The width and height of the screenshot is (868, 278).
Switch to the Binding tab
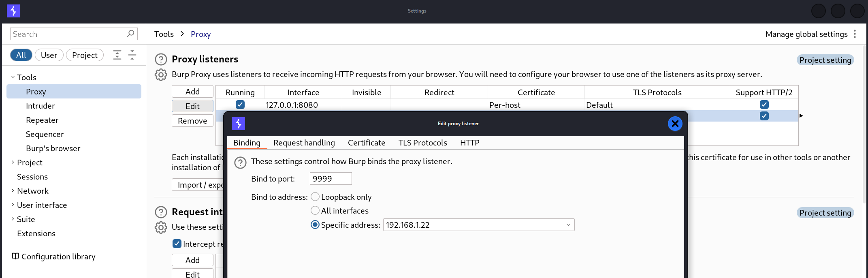[x=247, y=143]
